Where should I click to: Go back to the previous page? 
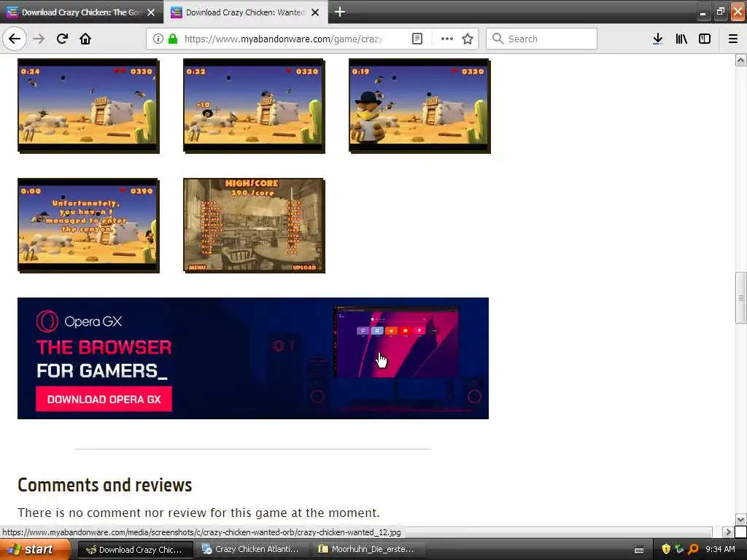[15, 39]
